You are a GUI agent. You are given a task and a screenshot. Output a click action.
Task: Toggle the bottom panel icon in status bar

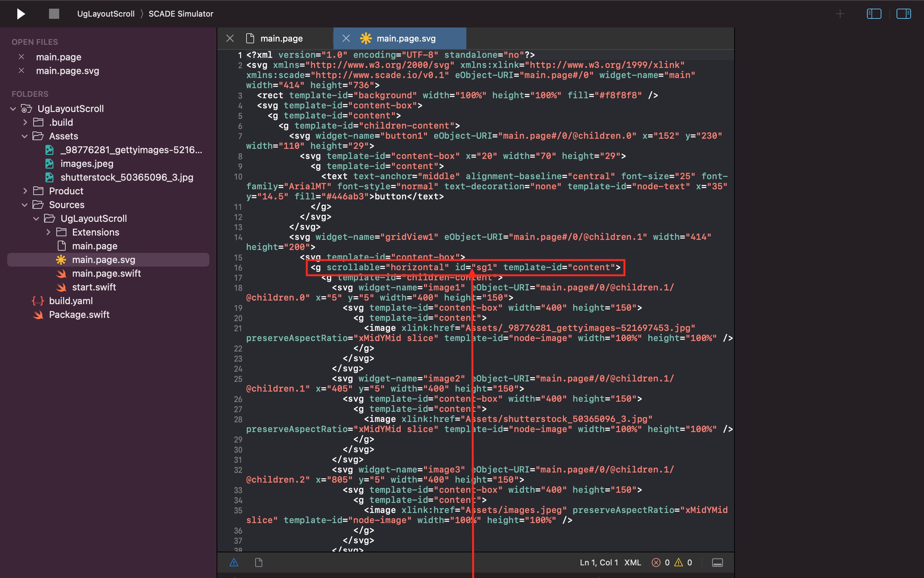[x=718, y=562]
